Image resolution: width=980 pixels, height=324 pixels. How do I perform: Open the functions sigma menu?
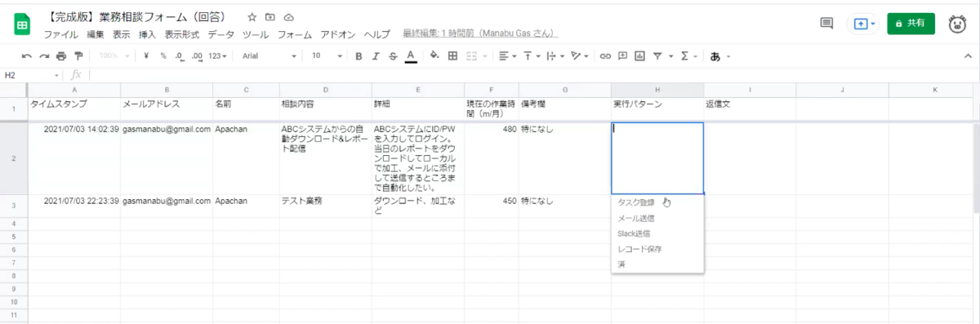[684, 56]
